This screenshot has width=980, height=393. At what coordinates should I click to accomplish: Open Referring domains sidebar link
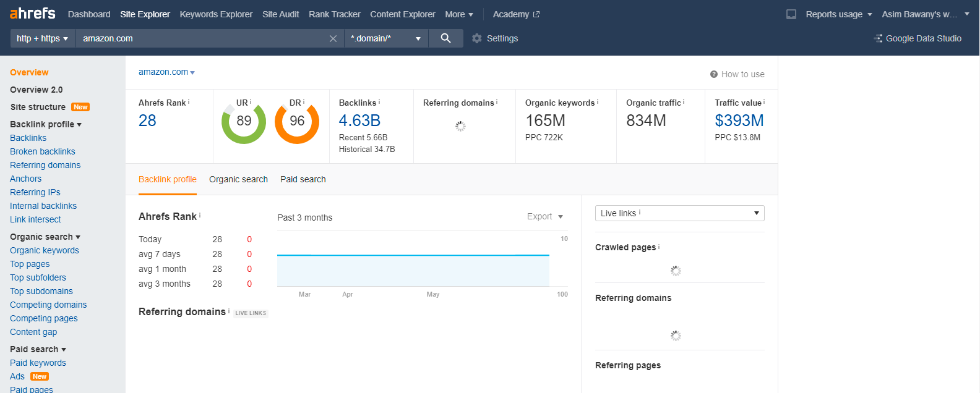[x=45, y=165]
